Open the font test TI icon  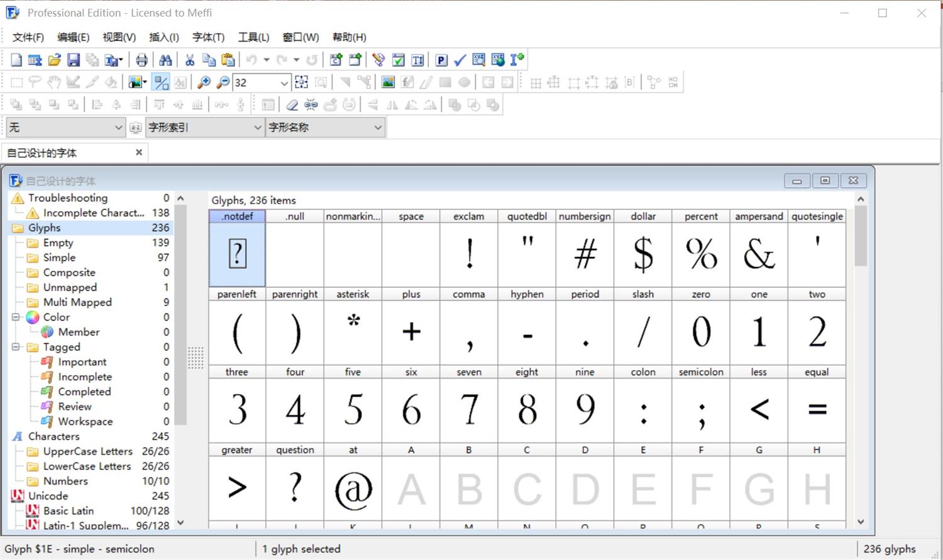(417, 60)
